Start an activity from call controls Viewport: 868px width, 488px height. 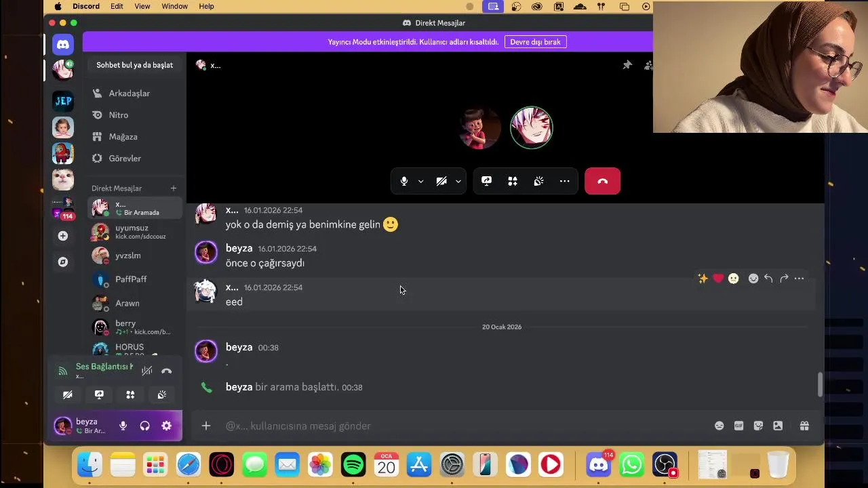pos(513,181)
